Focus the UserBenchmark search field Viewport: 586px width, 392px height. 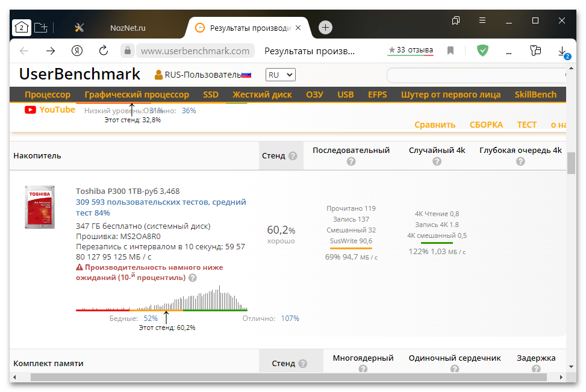click(476, 75)
